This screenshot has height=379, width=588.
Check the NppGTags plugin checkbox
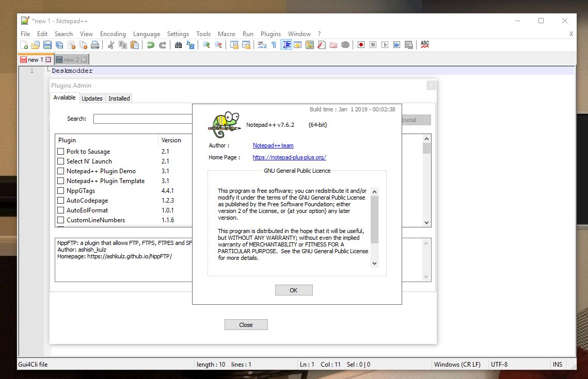pos(61,190)
